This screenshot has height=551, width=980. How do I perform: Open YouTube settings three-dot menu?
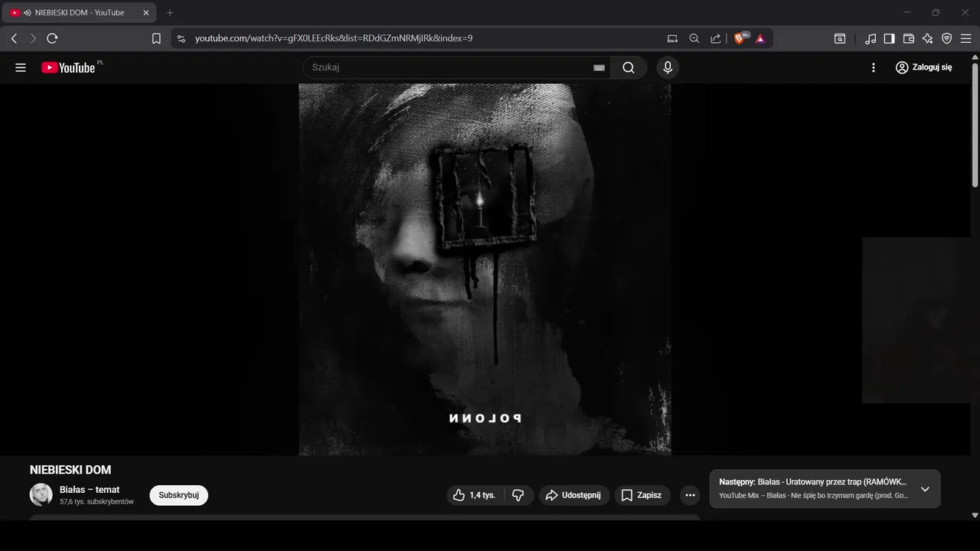(874, 67)
